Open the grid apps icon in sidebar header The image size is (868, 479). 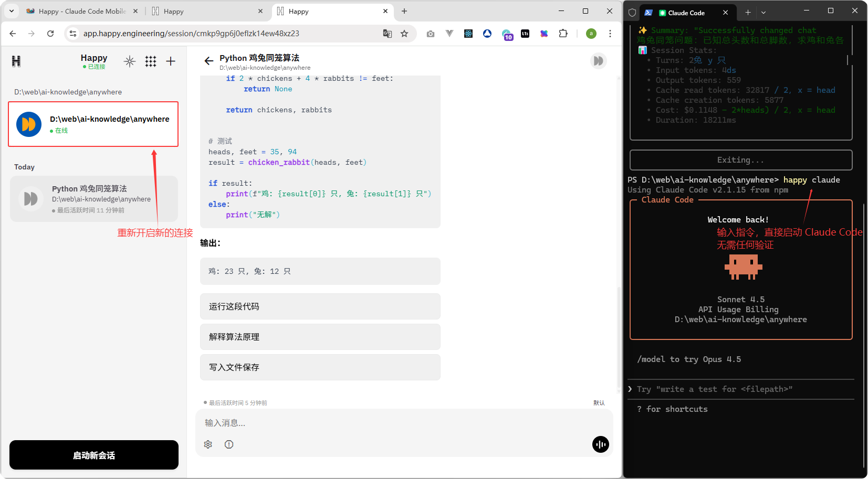coord(151,61)
